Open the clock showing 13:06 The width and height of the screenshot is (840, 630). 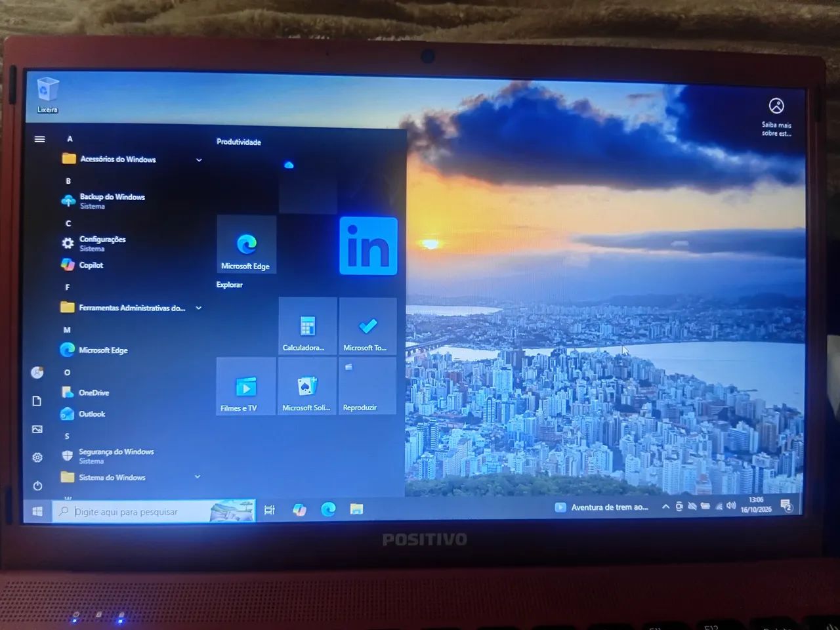click(x=756, y=505)
